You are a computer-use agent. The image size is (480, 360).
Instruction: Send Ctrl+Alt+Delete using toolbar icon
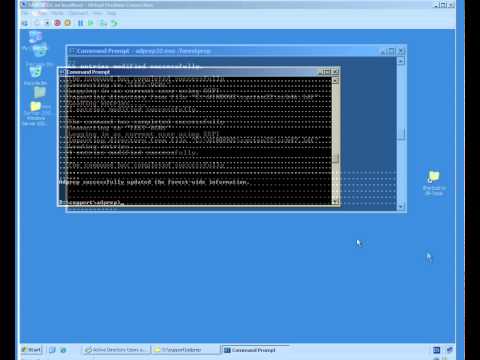click(x=25, y=23)
